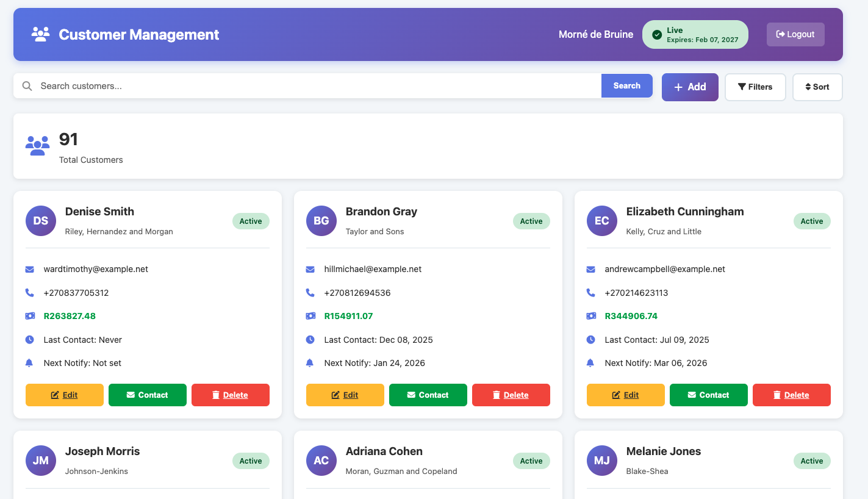Click the Total Customers group icon
Image resolution: width=868 pixels, height=499 pixels.
(x=37, y=145)
